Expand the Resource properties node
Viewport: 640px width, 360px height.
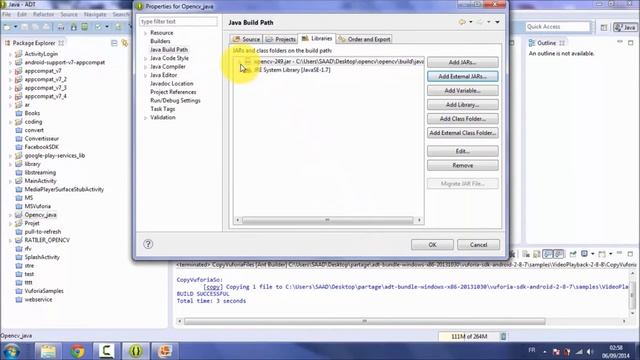click(x=145, y=33)
